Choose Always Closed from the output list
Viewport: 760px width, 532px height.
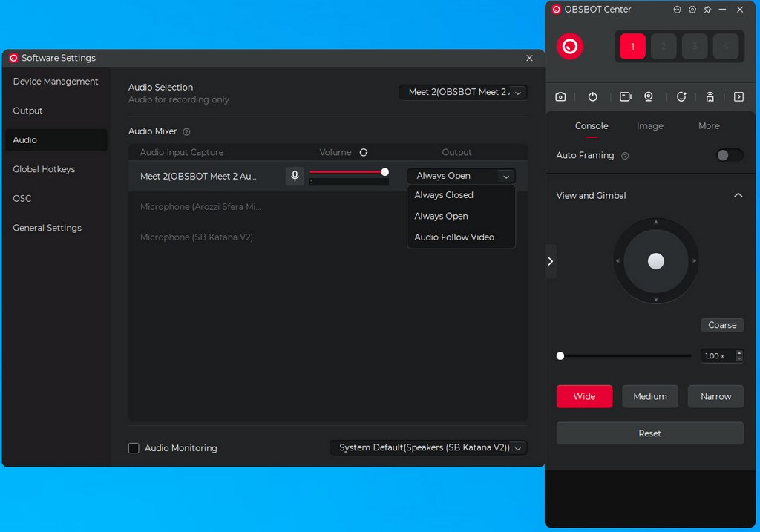(x=461, y=195)
